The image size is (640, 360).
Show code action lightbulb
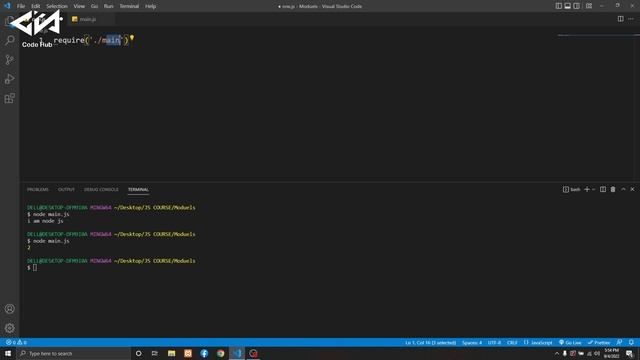[132, 38]
